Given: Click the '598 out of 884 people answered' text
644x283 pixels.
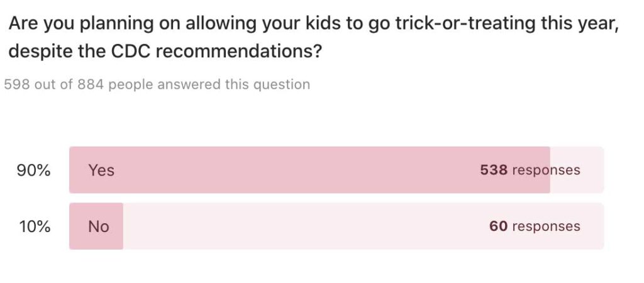Looking at the screenshot, I should click(x=157, y=84).
